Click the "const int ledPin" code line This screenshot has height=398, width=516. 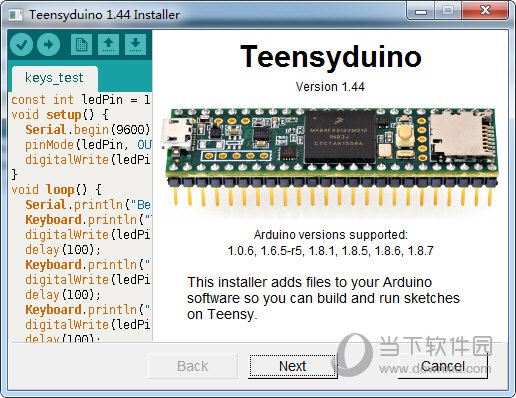tap(80, 100)
